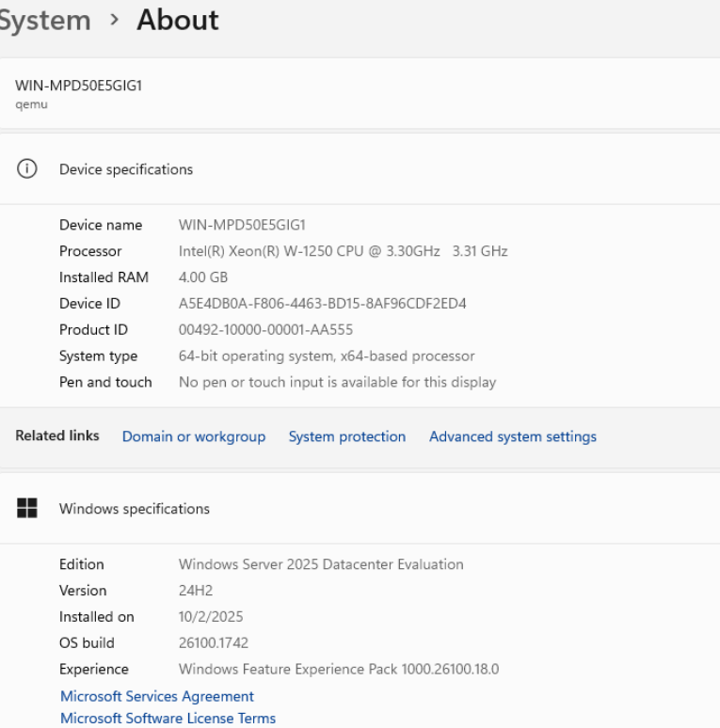This screenshot has width=720, height=728.
Task: Collapse the Device specifications section
Action: [126, 169]
